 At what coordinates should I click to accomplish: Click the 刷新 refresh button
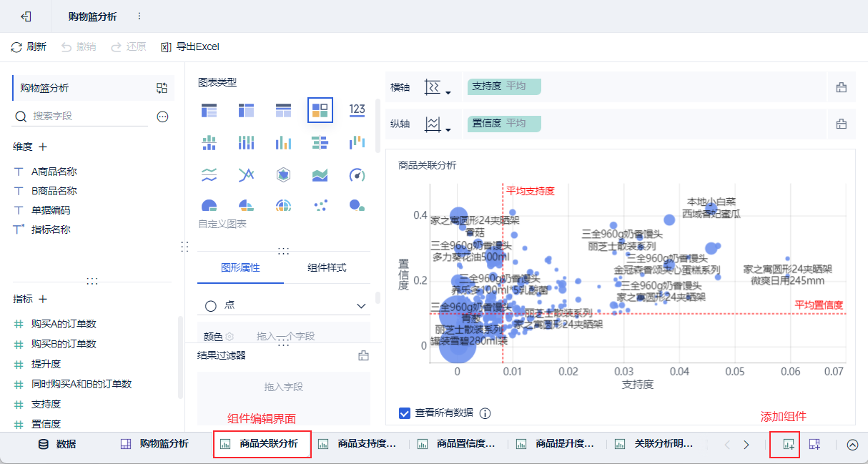click(29, 46)
